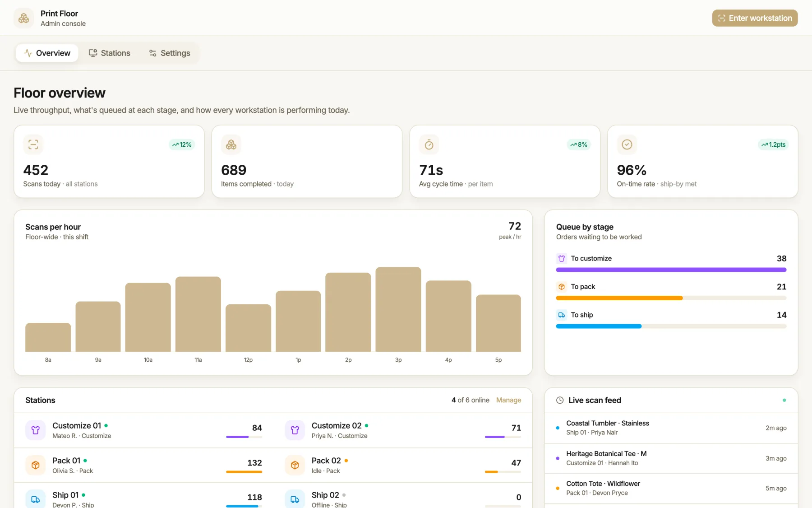Click the 1p bar in the chart
The height and width of the screenshot is (508, 812).
point(298,321)
